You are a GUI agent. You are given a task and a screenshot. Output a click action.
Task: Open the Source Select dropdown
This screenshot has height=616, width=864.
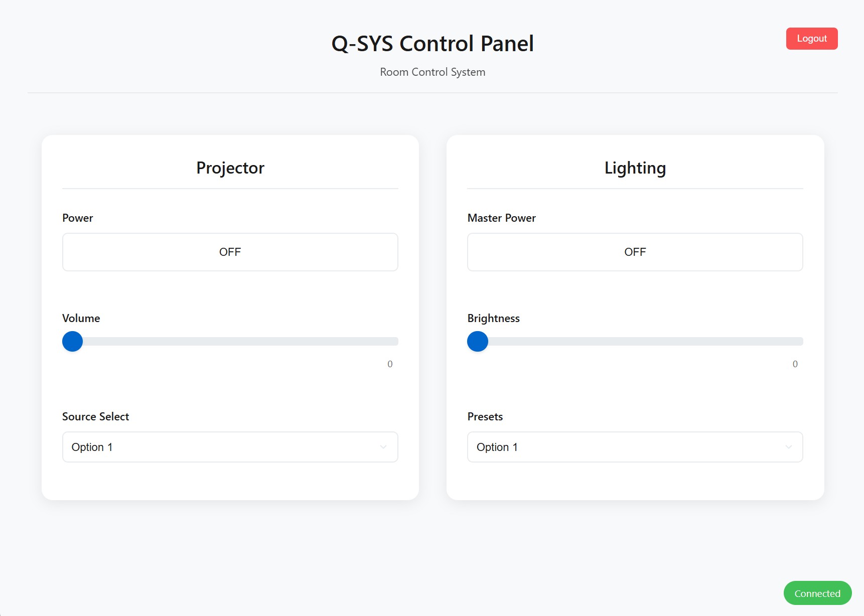tap(230, 447)
